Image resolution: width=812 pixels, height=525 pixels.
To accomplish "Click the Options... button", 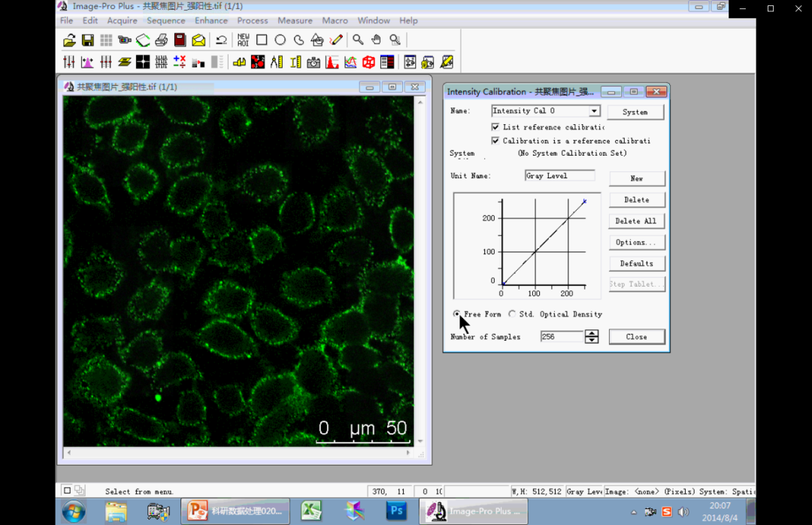I will click(x=636, y=242).
